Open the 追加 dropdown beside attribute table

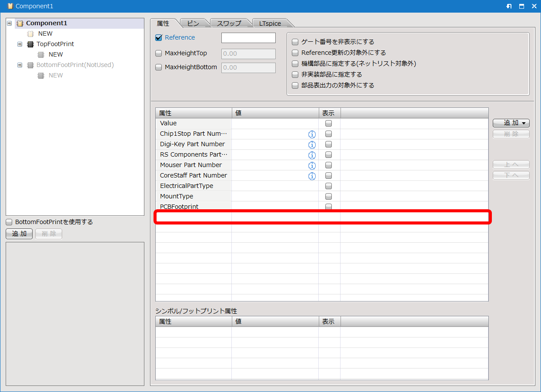point(511,123)
